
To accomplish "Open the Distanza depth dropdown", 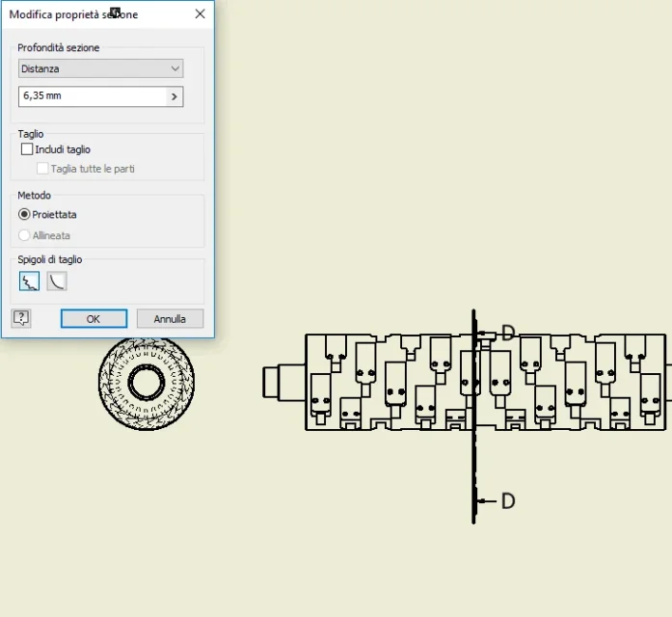I will tap(100, 68).
